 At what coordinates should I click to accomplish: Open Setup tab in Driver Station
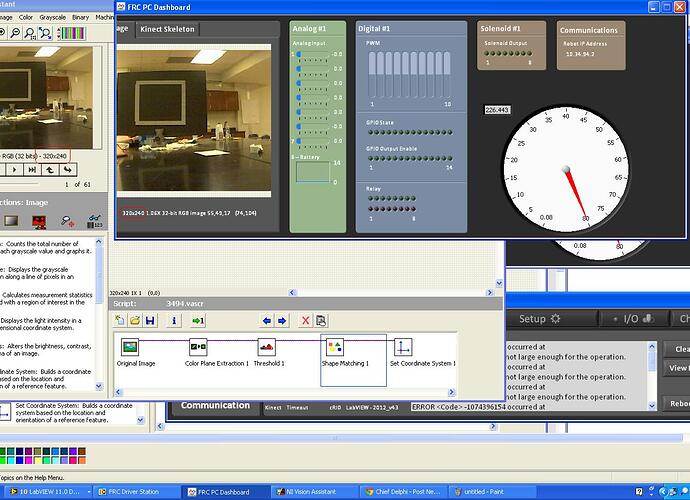click(540, 319)
